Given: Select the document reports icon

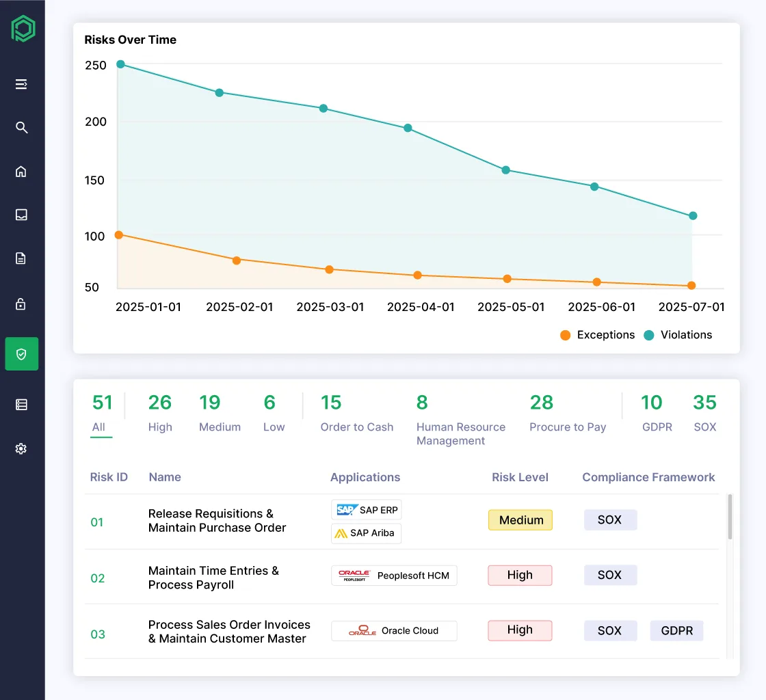Looking at the screenshot, I should click(21, 258).
